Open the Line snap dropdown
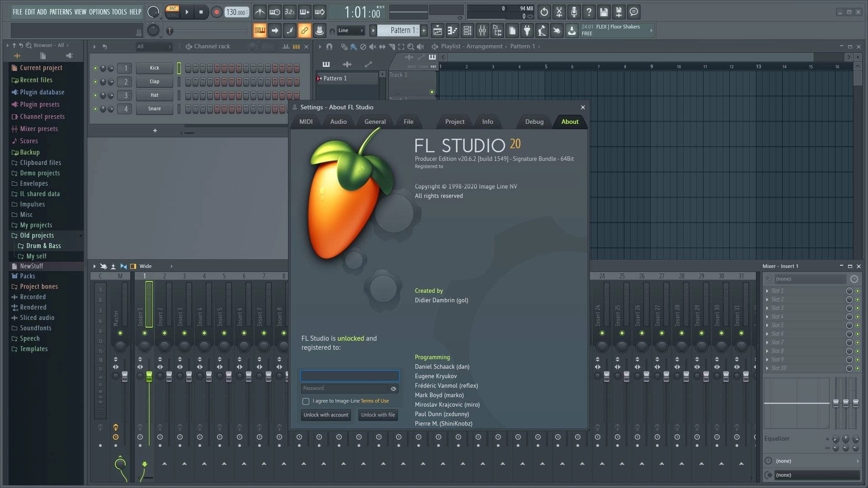The image size is (868, 488). pyautogui.click(x=351, y=31)
